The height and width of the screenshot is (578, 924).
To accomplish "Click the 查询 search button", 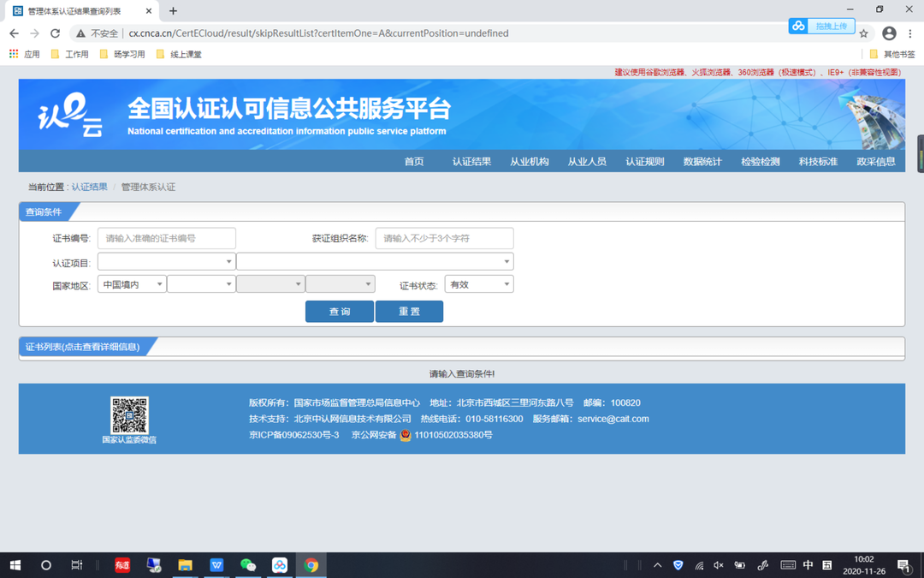I will tap(340, 312).
